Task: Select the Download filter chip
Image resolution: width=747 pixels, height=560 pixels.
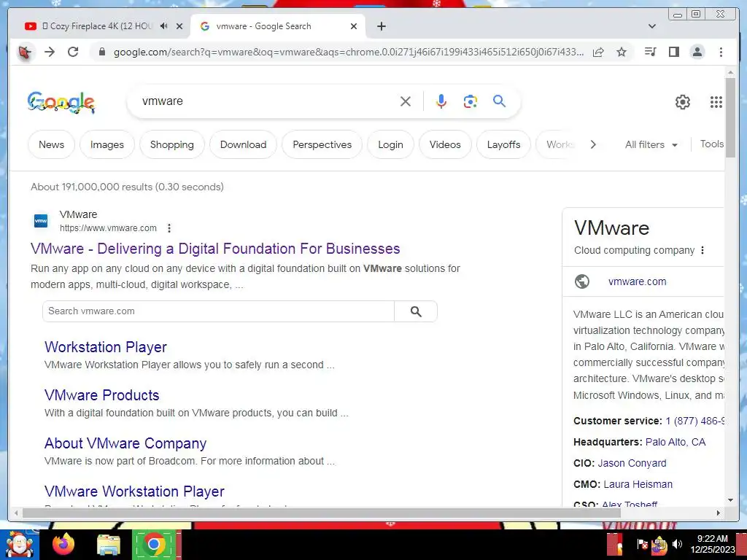Action: tap(243, 144)
